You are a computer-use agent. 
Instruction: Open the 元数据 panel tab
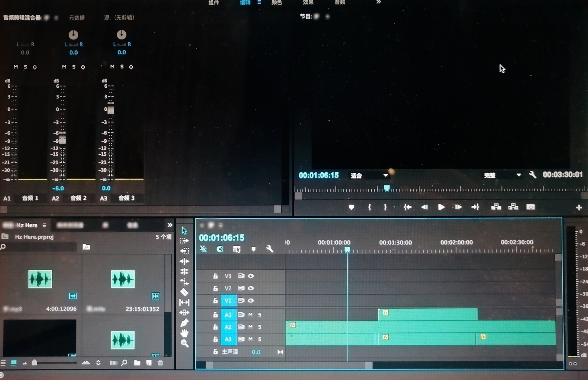click(77, 18)
